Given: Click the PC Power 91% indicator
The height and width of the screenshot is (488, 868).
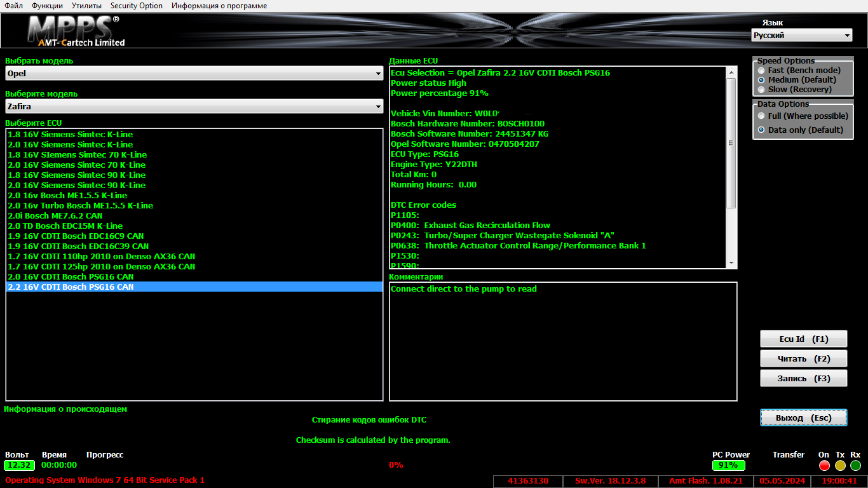Looking at the screenshot, I should [727, 465].
